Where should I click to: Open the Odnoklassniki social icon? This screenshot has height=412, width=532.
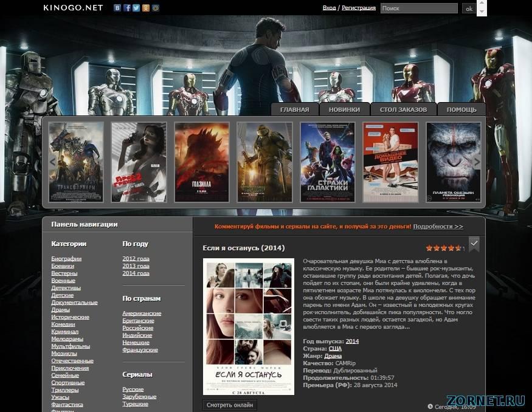[x=146, y=8]
